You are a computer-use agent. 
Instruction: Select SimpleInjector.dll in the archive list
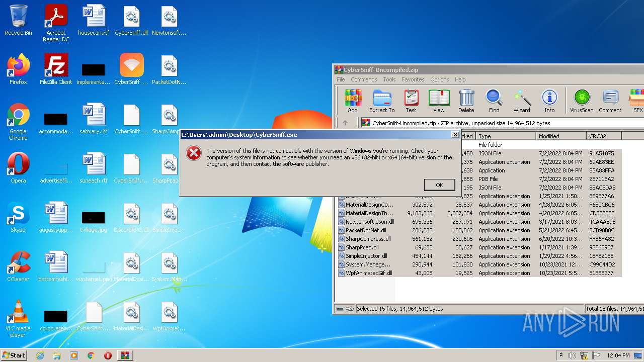(479, 256)
